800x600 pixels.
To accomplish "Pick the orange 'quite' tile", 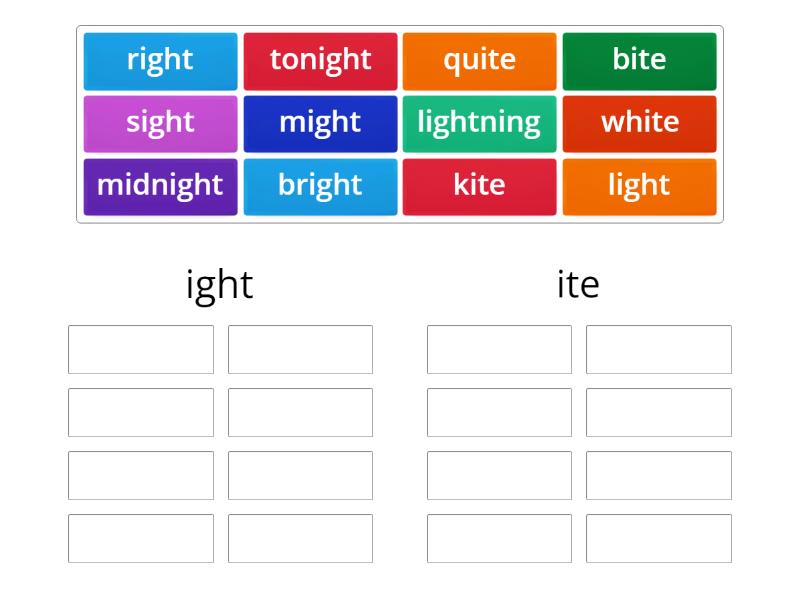I will point(480,61).
